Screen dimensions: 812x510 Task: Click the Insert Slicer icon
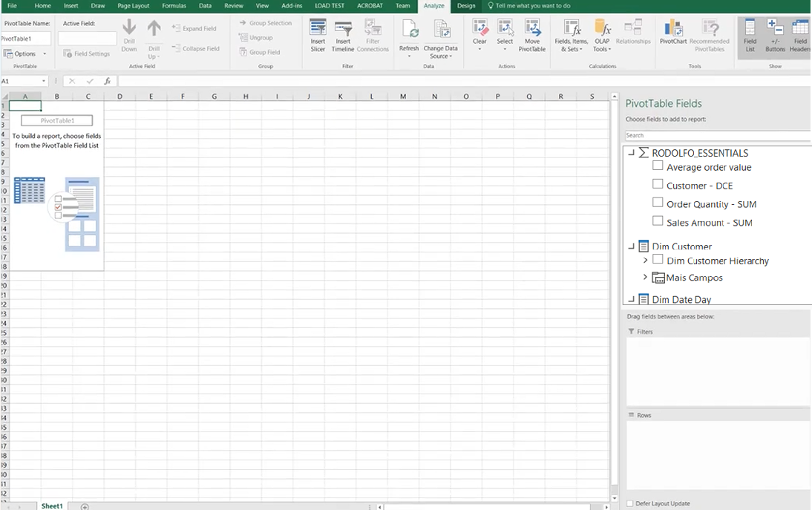click(x=318, y=35)
